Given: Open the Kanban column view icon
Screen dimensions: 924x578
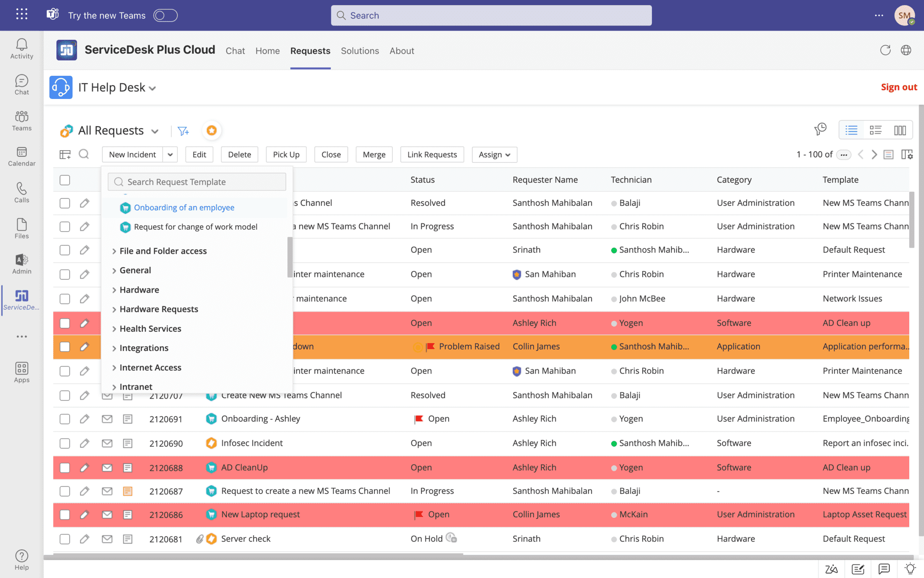Looking at the screenshot, I should point(900,130).
